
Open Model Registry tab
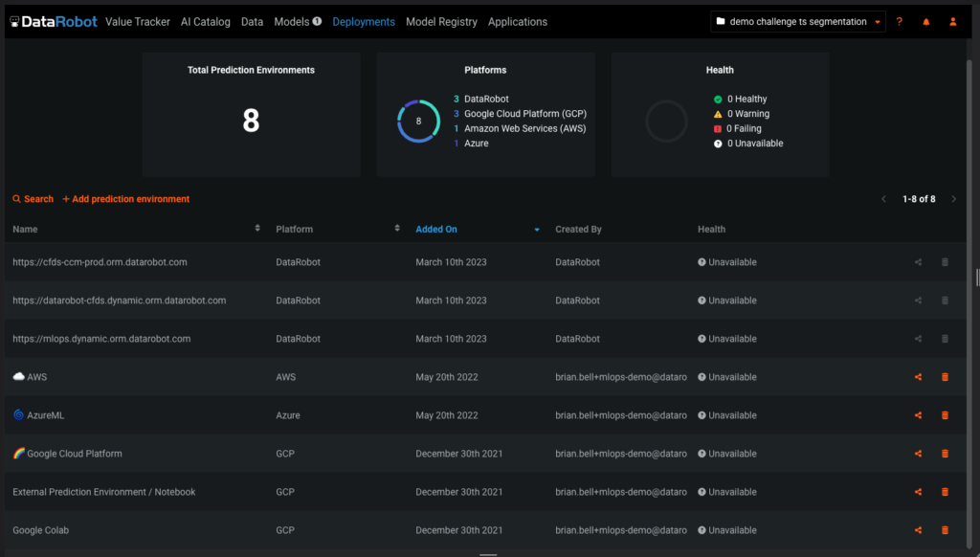(x=441, y=22)
